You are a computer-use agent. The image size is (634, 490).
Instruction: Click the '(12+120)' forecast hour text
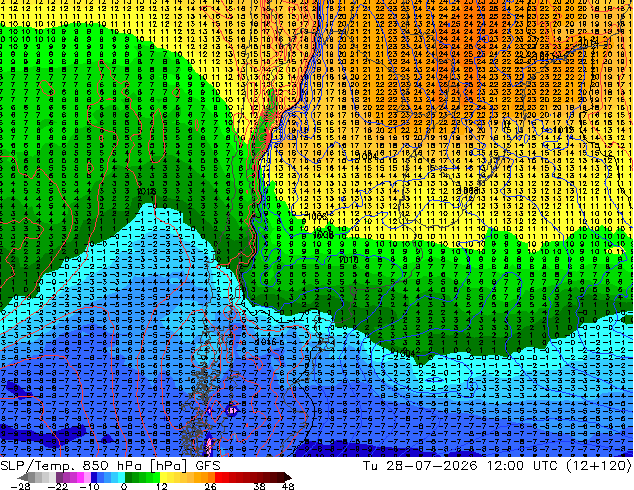[598, 465]
